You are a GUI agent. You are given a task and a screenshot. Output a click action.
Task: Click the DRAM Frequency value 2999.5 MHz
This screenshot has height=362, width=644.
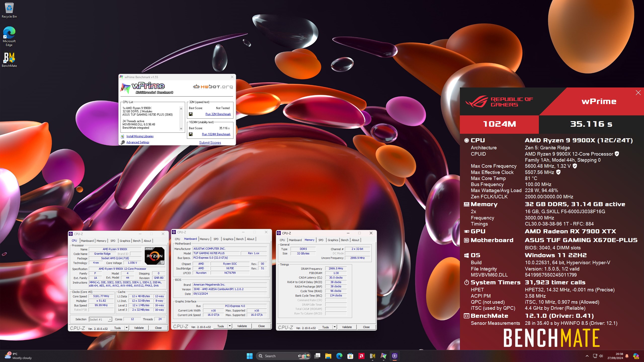pyautogui.click(x=336, y=268)
